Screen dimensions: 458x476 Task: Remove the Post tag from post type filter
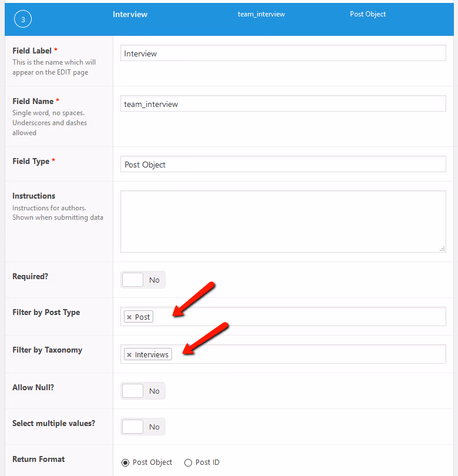[x=129, y=317]
